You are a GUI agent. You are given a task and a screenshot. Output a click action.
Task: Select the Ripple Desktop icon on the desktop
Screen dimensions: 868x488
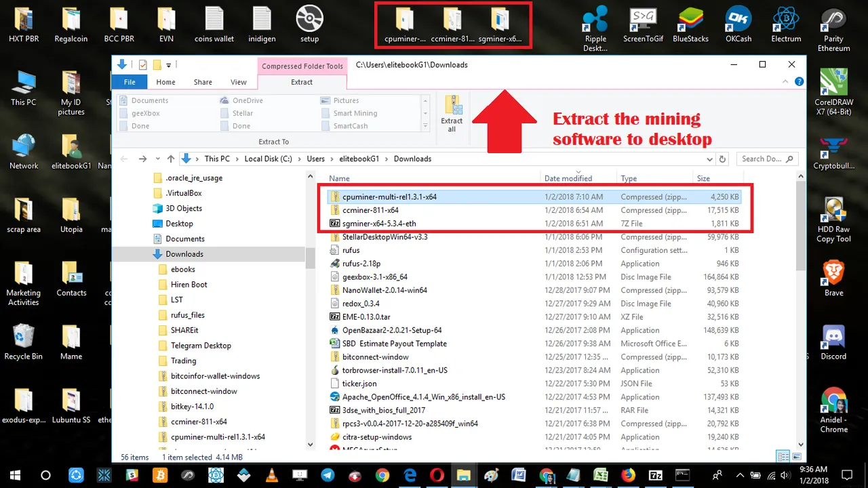[595, 29]
